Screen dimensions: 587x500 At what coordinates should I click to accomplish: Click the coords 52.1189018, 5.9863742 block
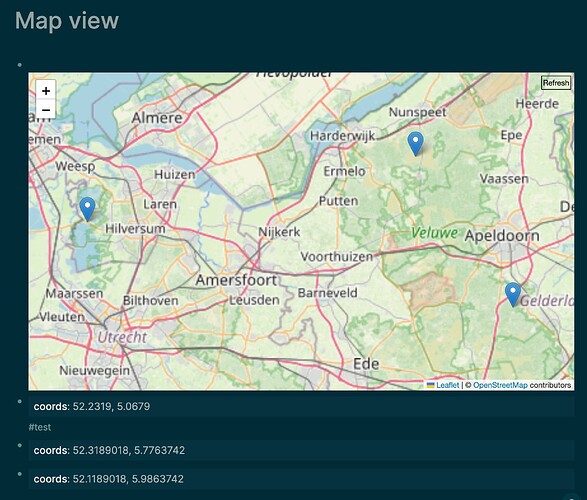(x=301, y=479)
